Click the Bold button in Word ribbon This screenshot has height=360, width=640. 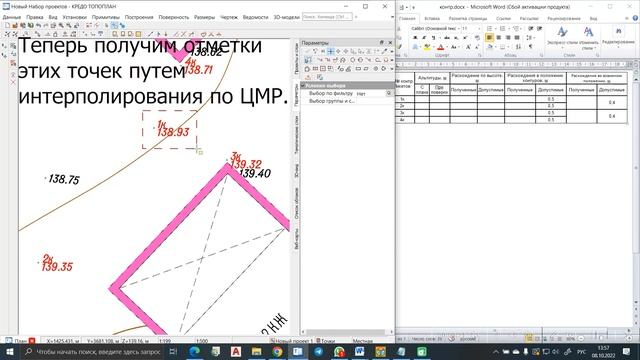click(x=415, y=38)
